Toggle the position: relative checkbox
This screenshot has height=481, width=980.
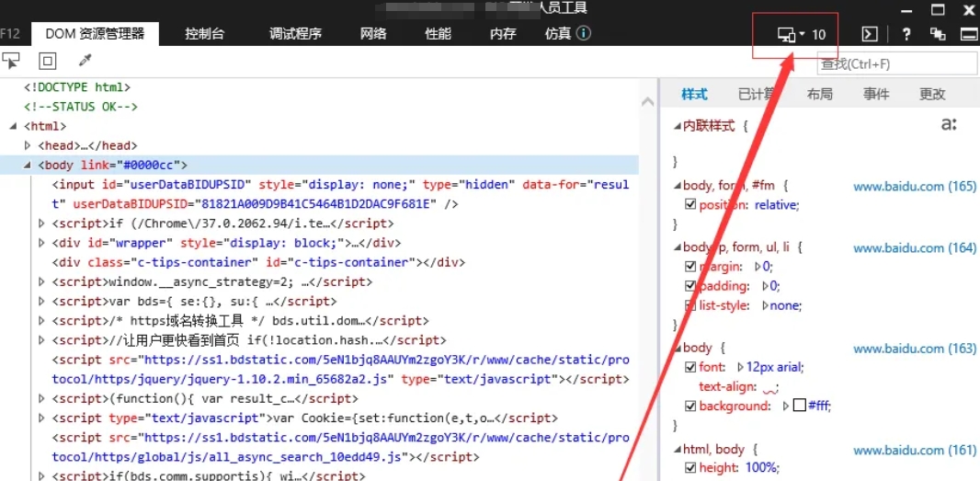690,204
